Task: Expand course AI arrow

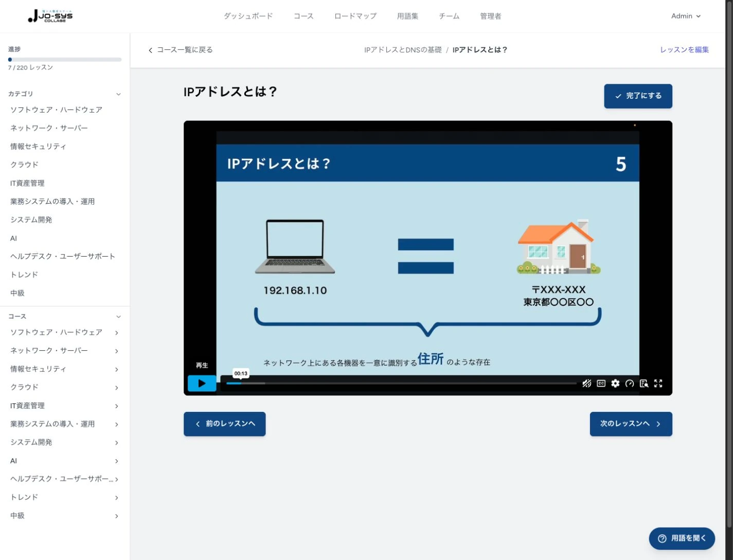Action: coord(117,461)
